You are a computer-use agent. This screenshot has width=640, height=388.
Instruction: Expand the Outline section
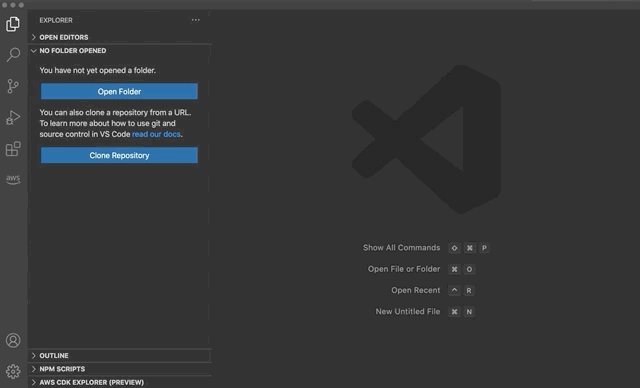tap(119, 356)
